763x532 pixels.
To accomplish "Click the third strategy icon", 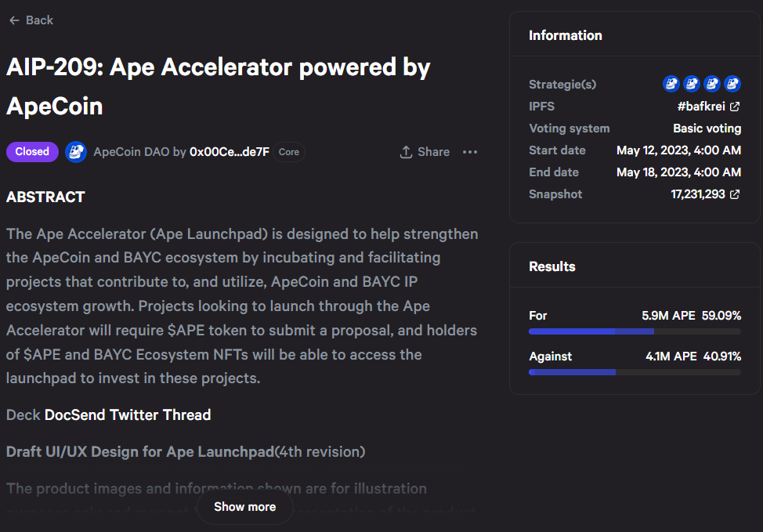I will pyautogui.click(x=712, y=84).
